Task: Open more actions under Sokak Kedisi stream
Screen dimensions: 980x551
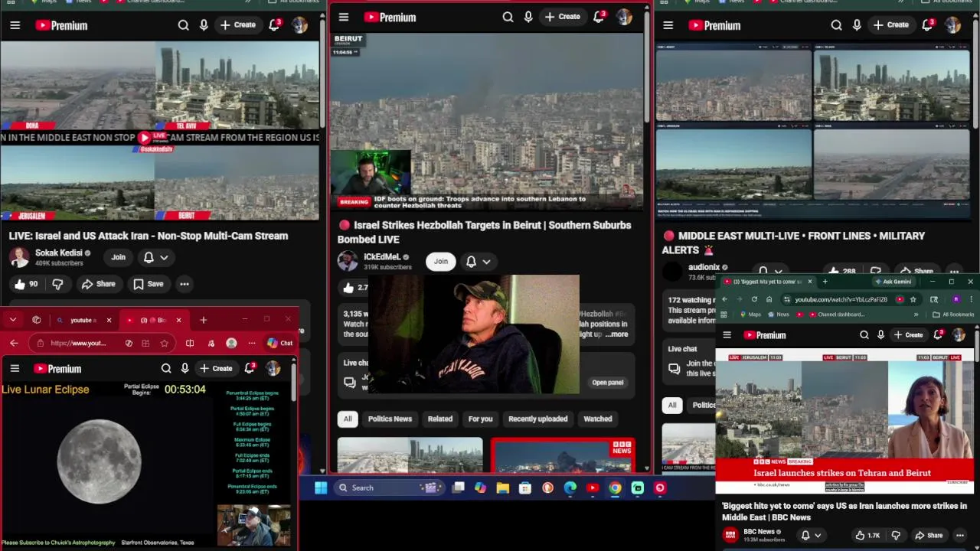Action: click(x=185, y=284)
